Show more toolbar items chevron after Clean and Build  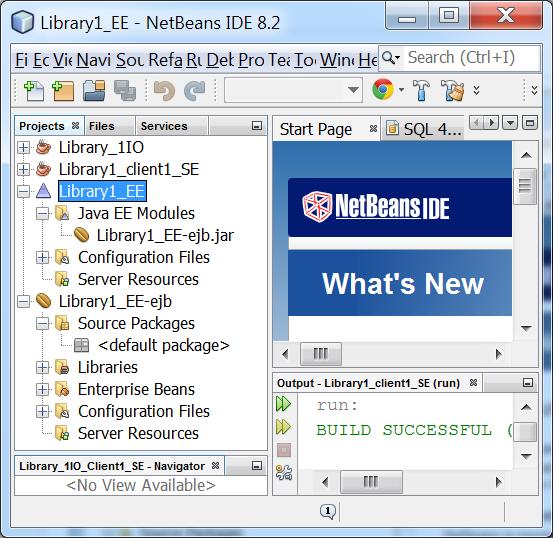[476, 90]
